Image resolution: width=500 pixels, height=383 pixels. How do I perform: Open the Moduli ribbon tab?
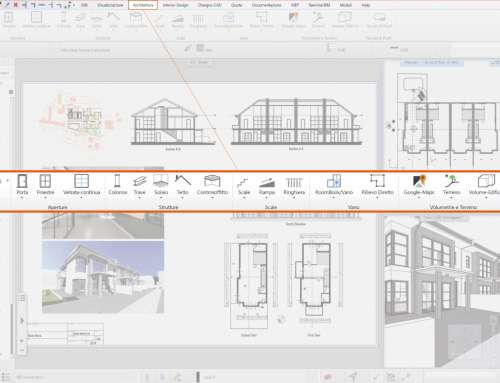pyautogui.click(x=346, y=5)
